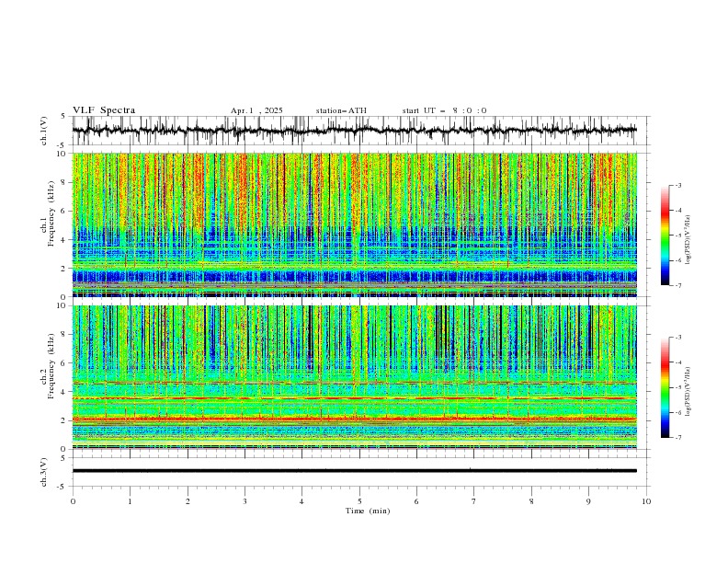Click bottom time axis tick label "6"
Image resolution: width=728 pixels, height=563 pixels.
pos(416,501)
